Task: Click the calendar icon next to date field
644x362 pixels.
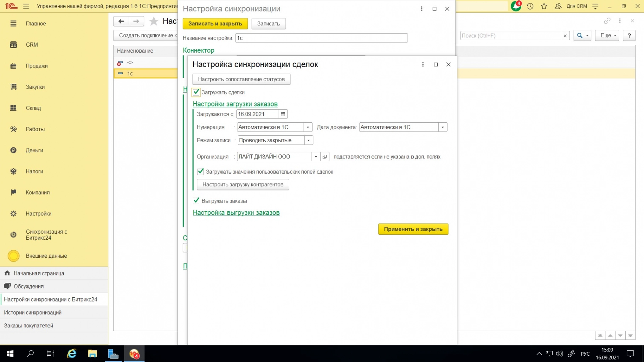Action: click(283, 114)
